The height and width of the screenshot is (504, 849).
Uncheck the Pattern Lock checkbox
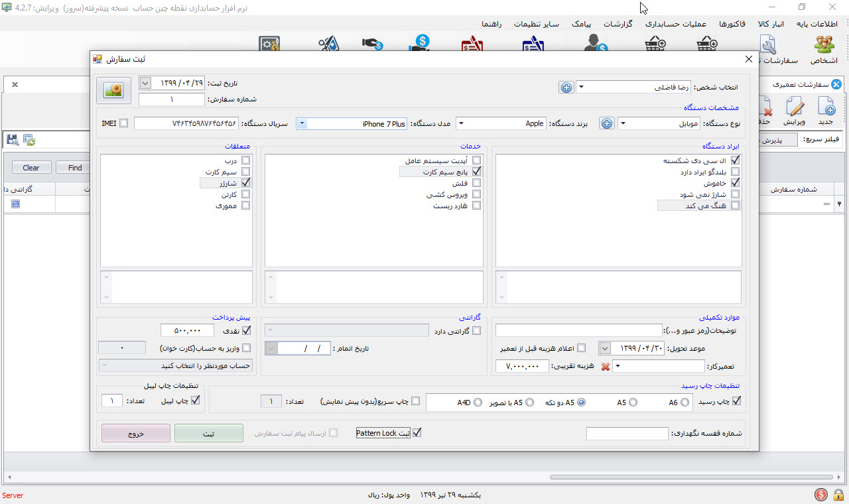coord(417,433)
